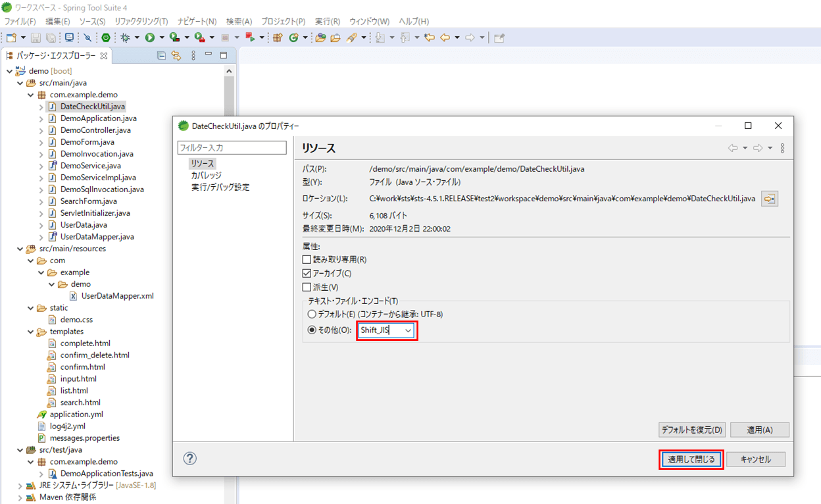This screenshot has width=821, height=504.
Task: Collapse the src/main/resources folder node
Action: (x=20, y=249)
